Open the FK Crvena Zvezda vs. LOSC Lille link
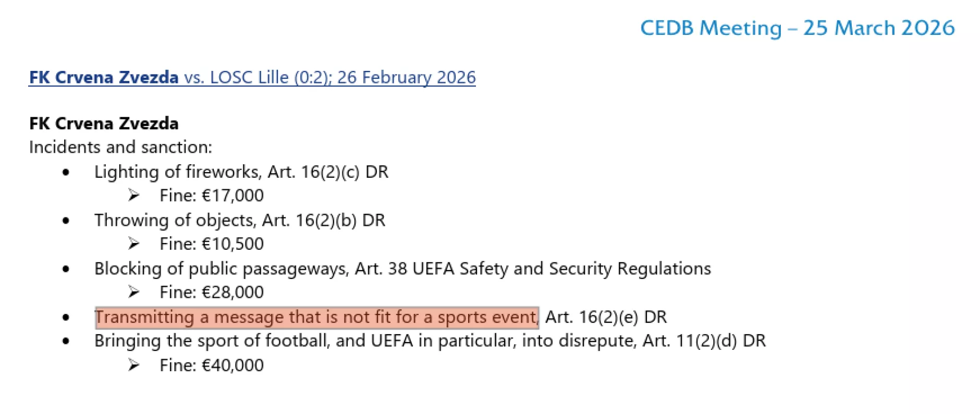The image size is (980, 414). pos(252,77)
